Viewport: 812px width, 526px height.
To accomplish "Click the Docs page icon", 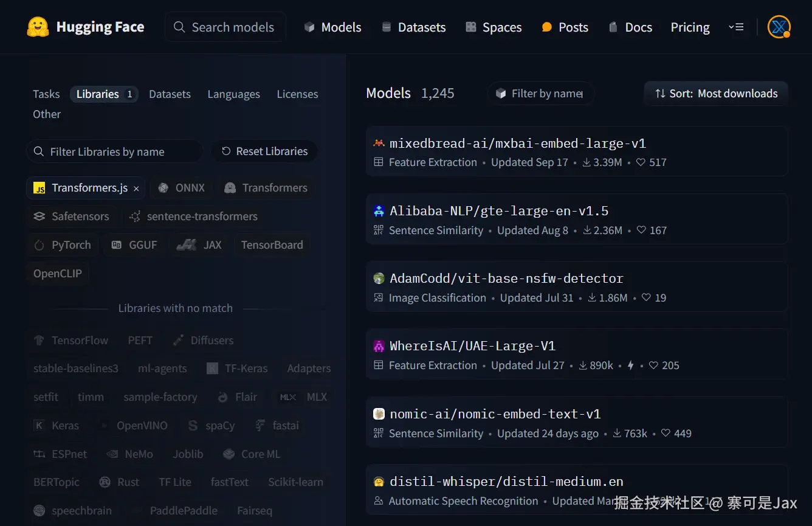I will (x=613, y=27).
